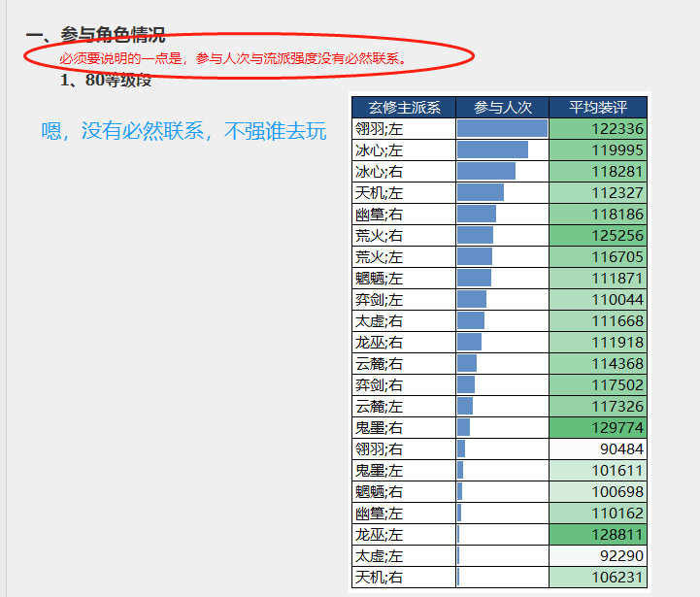Select the 鬼墨;左 row label

tap(379, 471)
